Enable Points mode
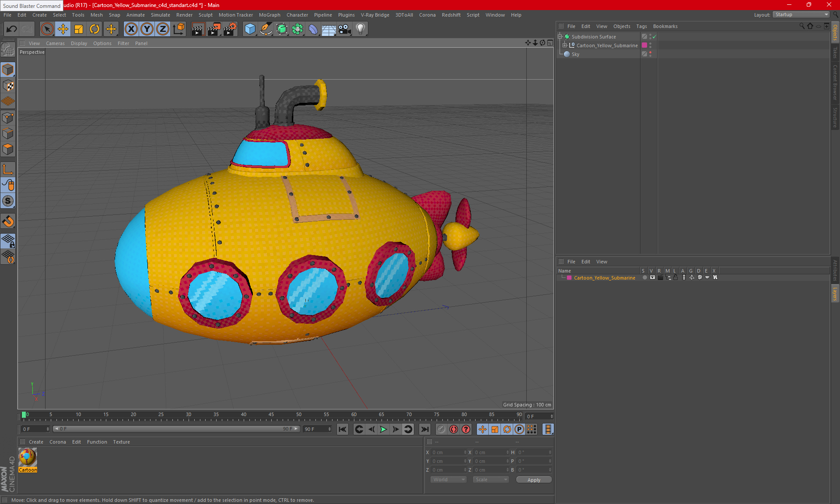840x504 pixels. [8, 118]
